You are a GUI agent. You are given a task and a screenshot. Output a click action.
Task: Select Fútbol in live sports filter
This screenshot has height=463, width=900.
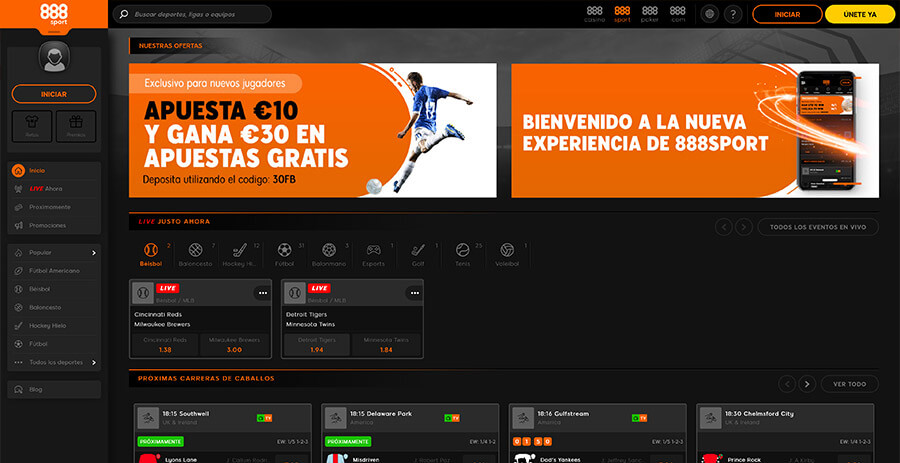coord(285,255)
